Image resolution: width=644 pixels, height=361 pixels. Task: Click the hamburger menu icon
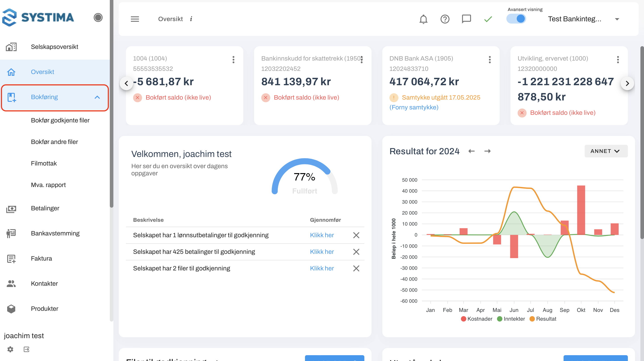135,19
